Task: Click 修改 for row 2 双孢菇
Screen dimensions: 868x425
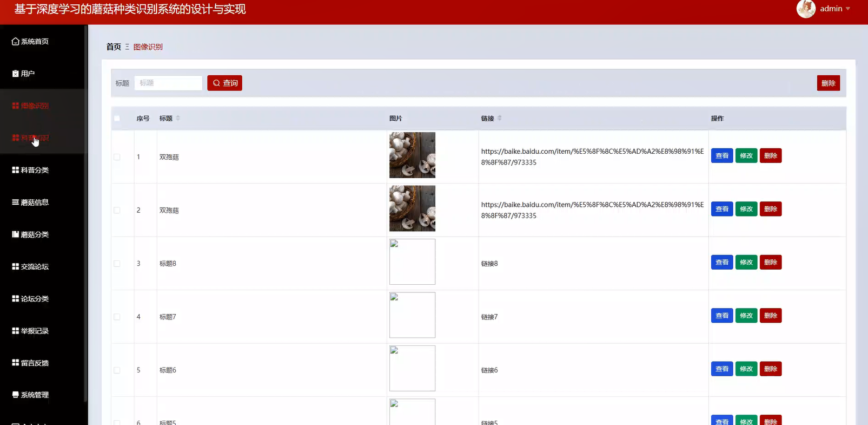Action: [x=746, y=209]
